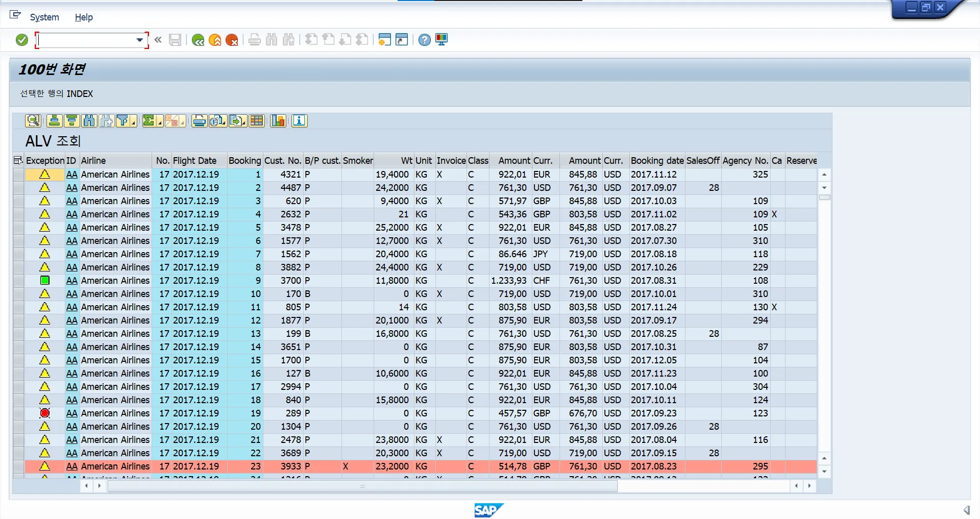Image resolution: width=980 pixels, height=519 pixels.
Task: Click the ALV information icon
Action: [299, 121]
